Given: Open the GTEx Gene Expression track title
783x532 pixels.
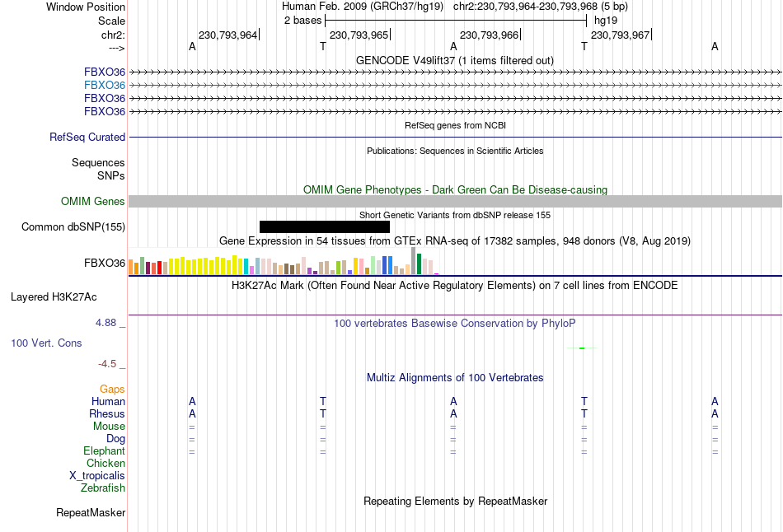Looking at the screenshot, I should (455, 241).
